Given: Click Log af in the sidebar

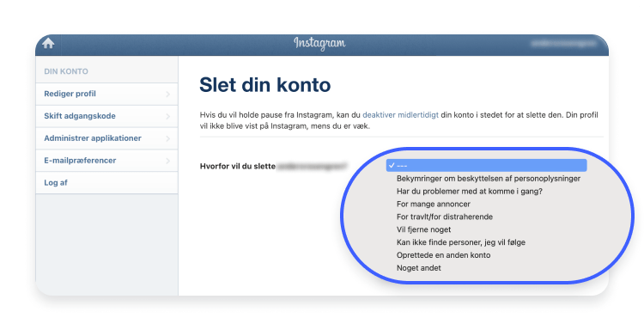Looking at the screenshot, I should pyautogui.click(x=106, y=182).
